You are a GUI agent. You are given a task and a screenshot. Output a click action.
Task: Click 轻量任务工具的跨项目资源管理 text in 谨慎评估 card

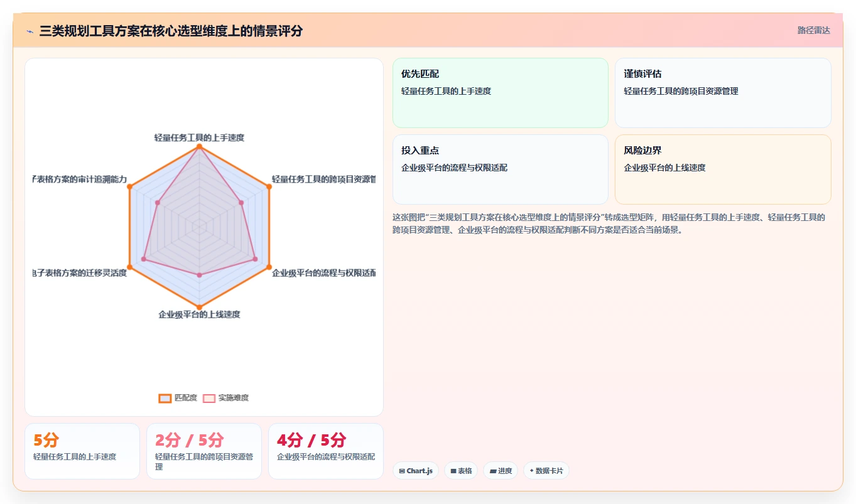click(x=681, y=91)
